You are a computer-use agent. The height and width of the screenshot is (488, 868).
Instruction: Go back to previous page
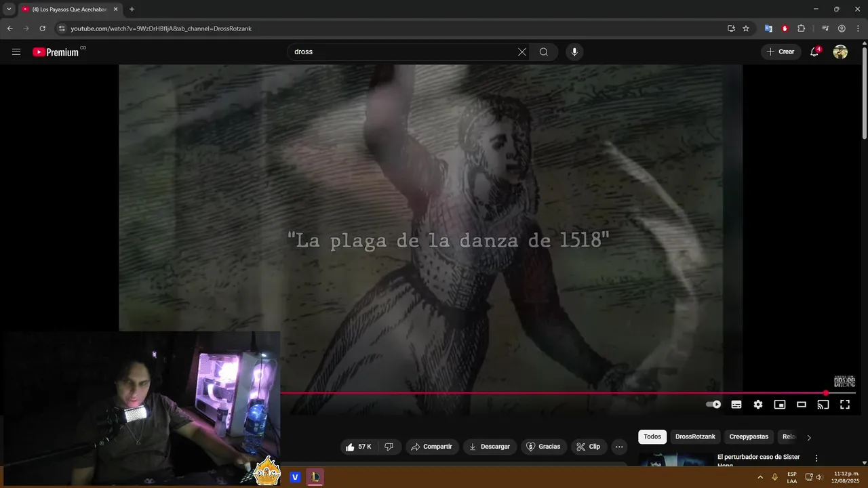(9, 28)
